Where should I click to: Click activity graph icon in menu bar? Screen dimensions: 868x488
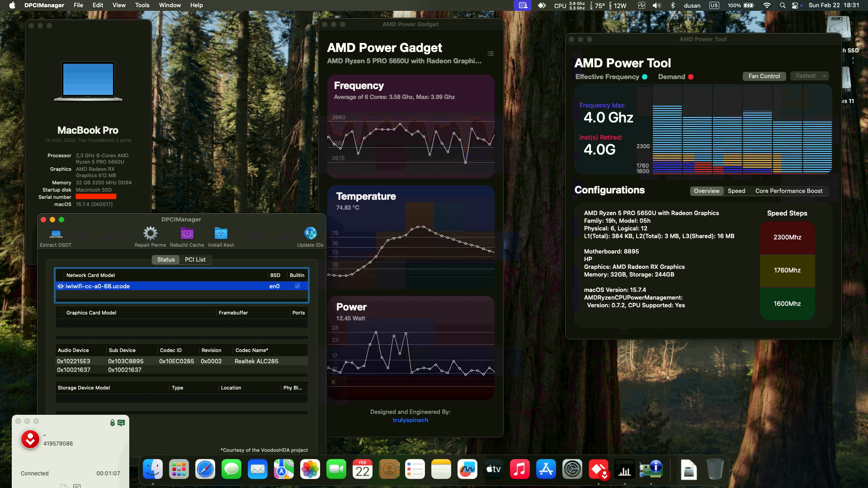pos(642,5)
